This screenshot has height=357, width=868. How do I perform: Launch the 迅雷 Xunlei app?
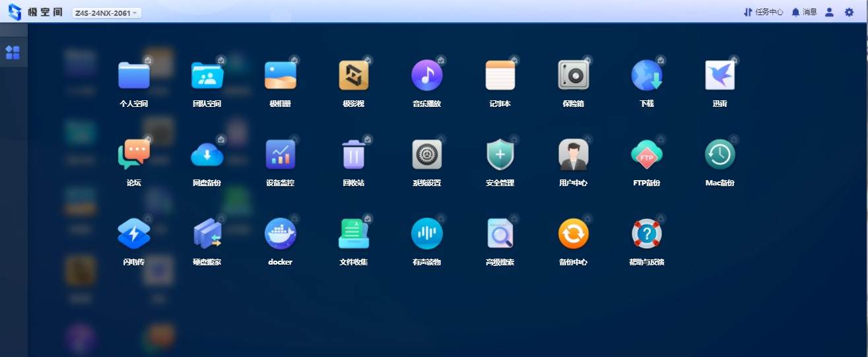(x=719, y=75)
